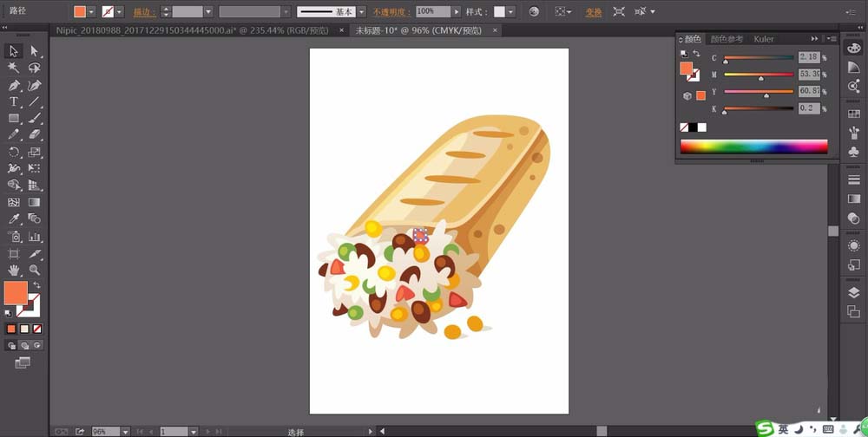Select the Lasso tool
The image size is (868, 437).
point(35,68)
